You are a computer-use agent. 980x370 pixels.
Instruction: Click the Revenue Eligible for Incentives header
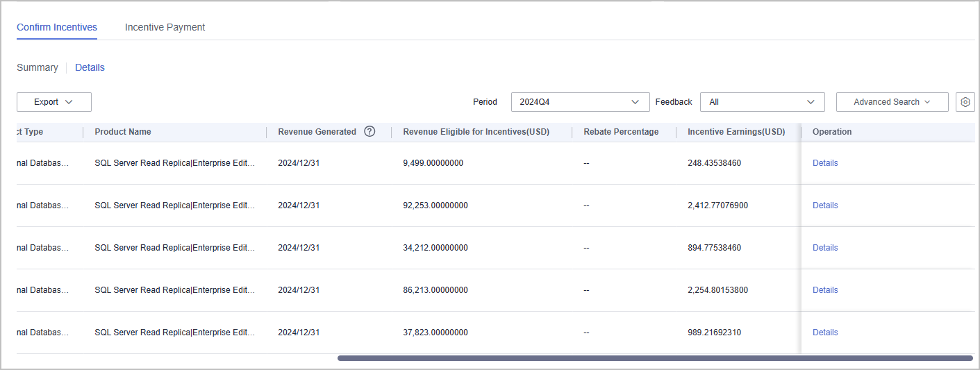[476, 132]
